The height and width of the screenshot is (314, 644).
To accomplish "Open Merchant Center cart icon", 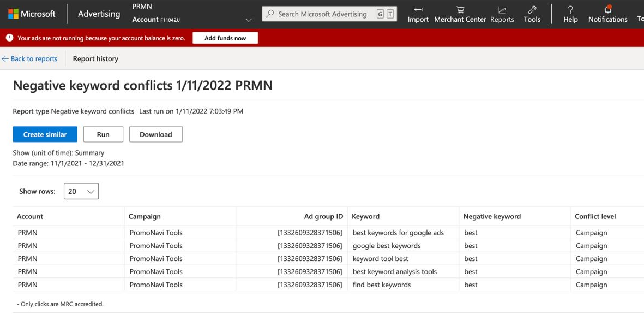I will click(x=460, y=9).
